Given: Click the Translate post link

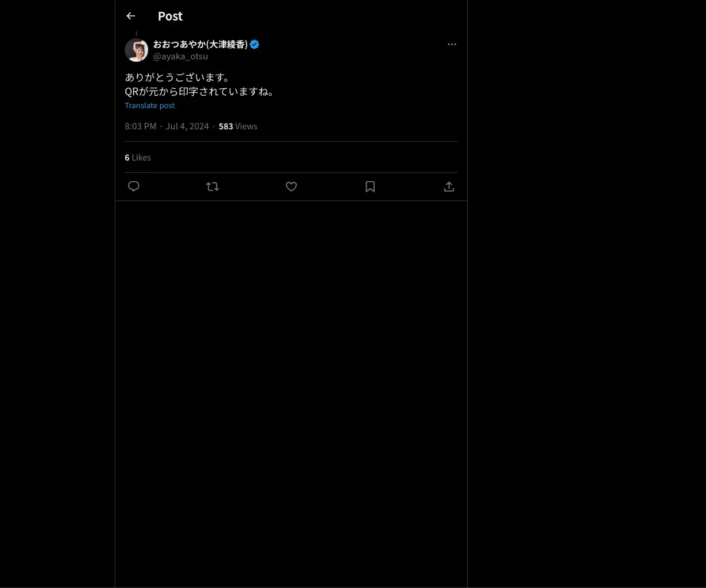Looking at the screenshot, I should point(149,105).
